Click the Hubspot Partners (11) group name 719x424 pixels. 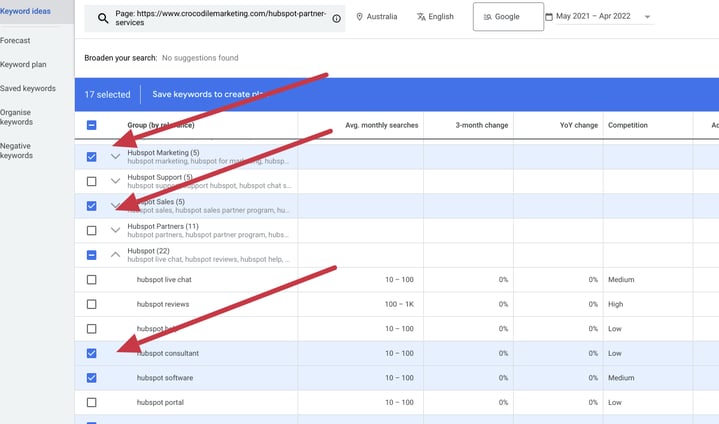(x=163, y=226)
